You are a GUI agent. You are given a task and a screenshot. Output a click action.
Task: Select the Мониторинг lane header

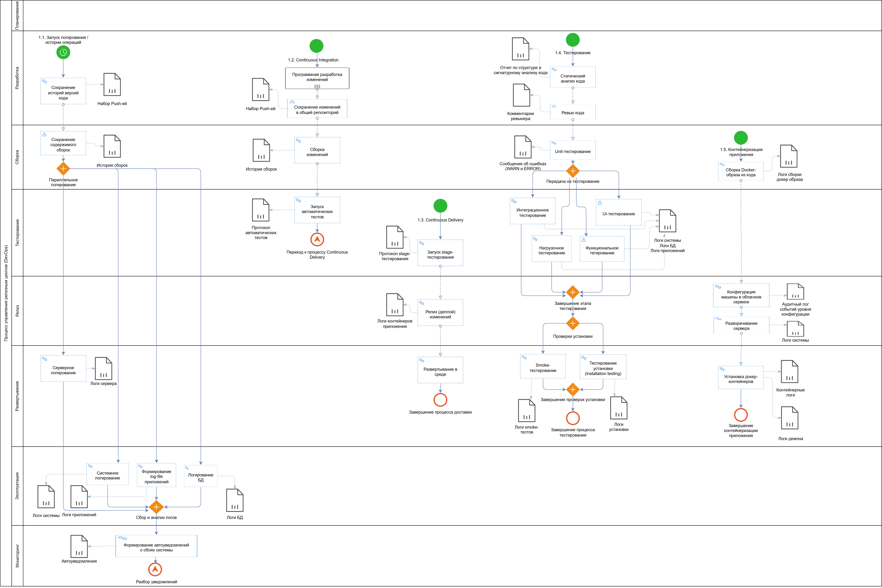coord(17,556)
